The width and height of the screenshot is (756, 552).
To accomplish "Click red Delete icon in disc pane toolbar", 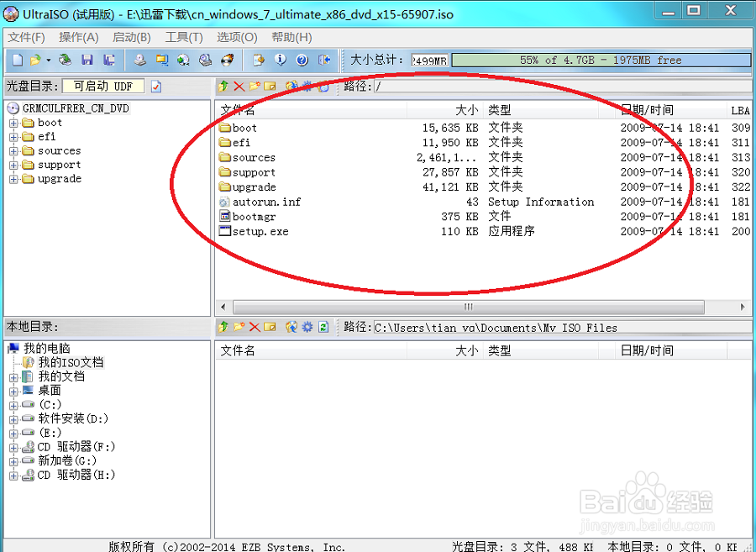I will point(239,87).
